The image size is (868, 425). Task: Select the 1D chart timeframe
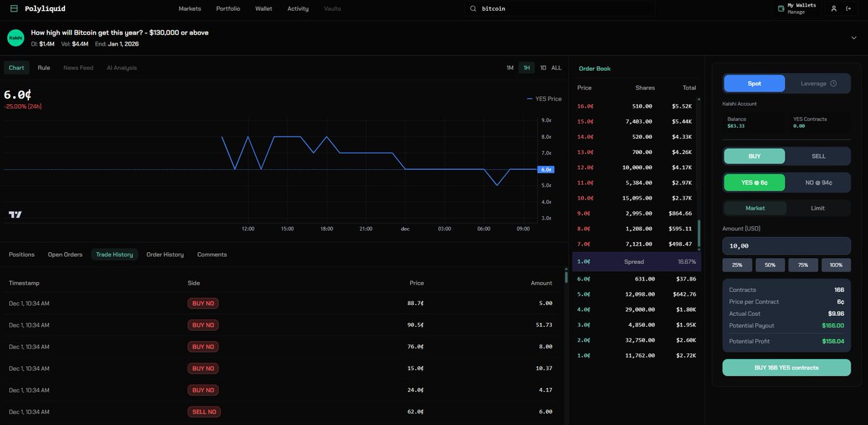(543, 68)
